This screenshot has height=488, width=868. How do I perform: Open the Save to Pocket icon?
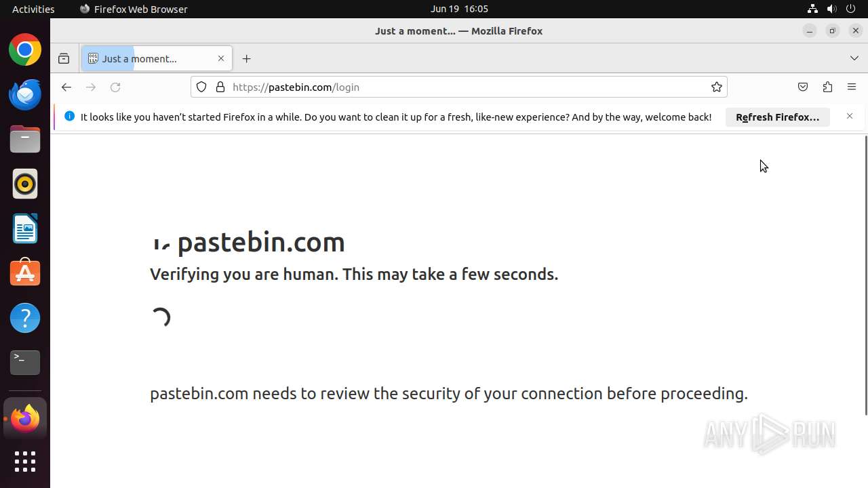[x=803, y=87]
